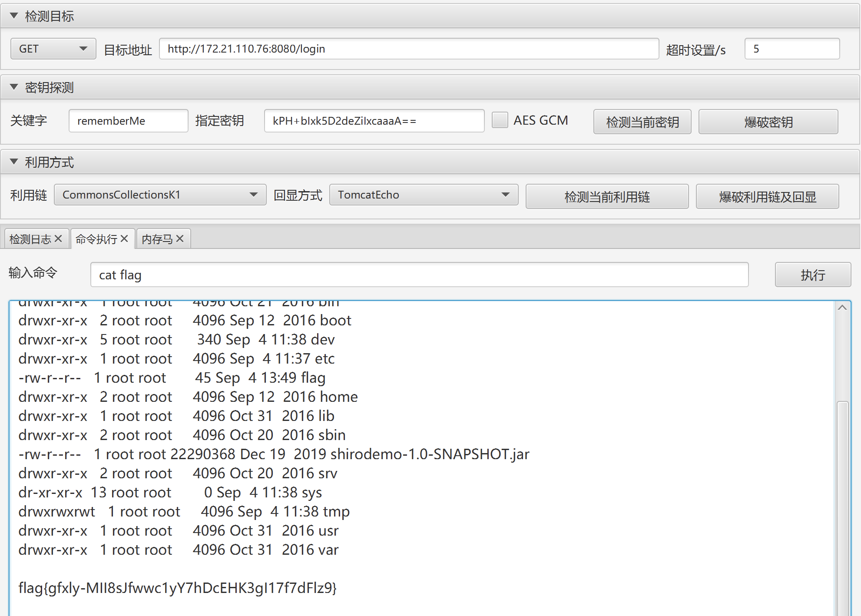Click the 指定密钥 key input field

[x=374, y=120]
